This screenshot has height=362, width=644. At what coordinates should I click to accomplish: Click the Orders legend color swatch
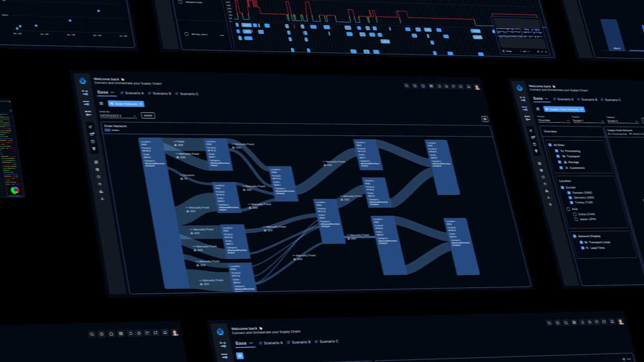[107, 130]
